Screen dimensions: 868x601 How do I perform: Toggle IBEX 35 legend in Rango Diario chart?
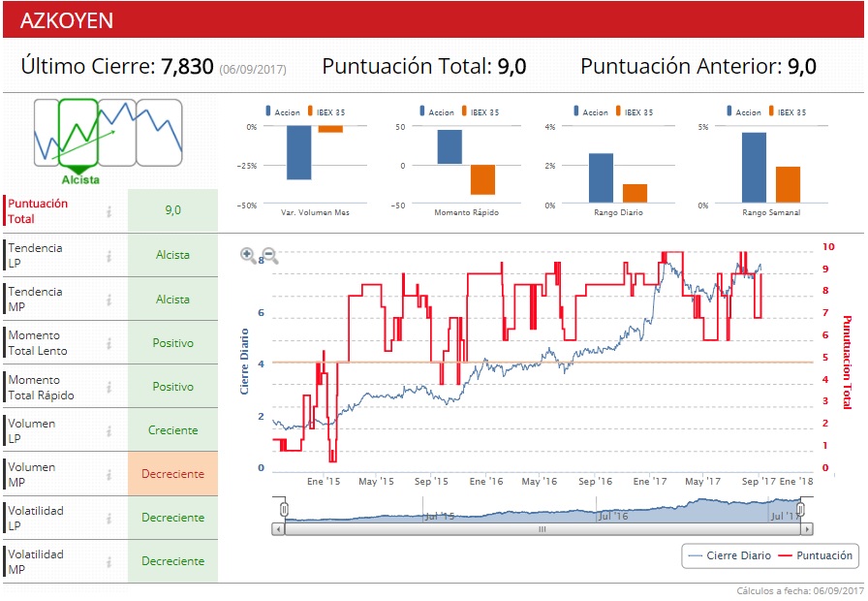tap(635, 111)
